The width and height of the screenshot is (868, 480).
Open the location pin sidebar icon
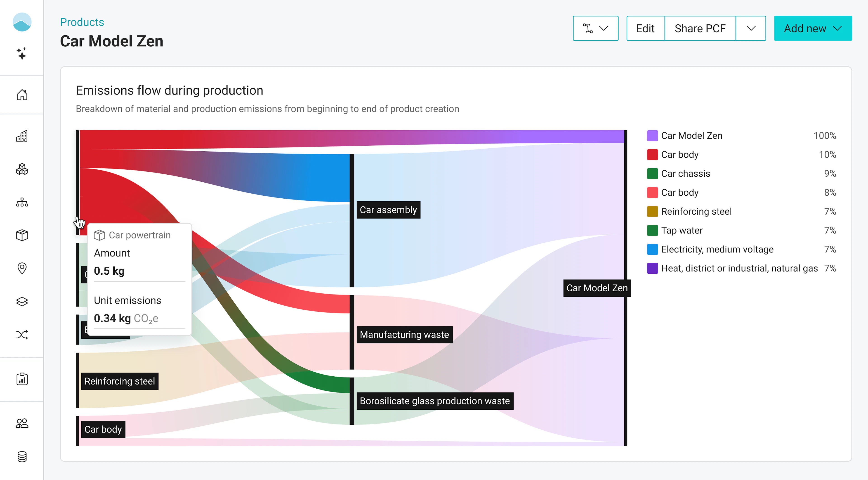[x=22, y=268]
